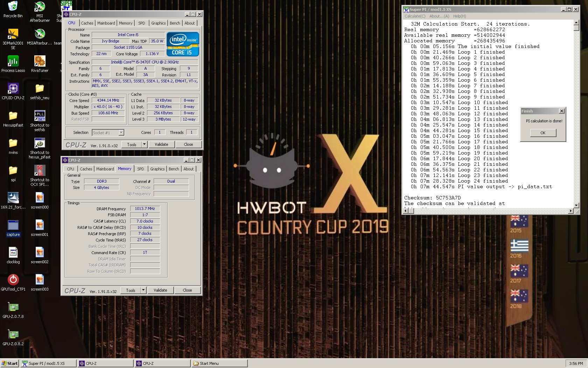Screen dimensions: 588x368
Task: Launch Process Lasso desktop icon
Action: tap(13, 64)
